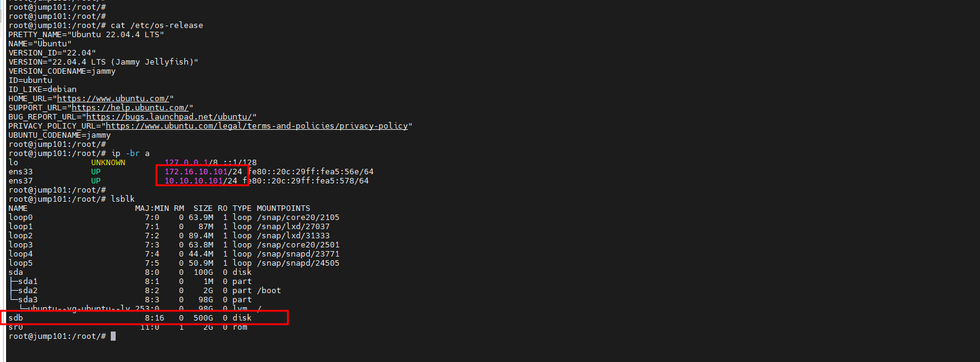The width and height of the screenshot is (980, 362).
Task: Open the https://www.ubuntu.com/ HOME_URL link
Action: (113, 99)
